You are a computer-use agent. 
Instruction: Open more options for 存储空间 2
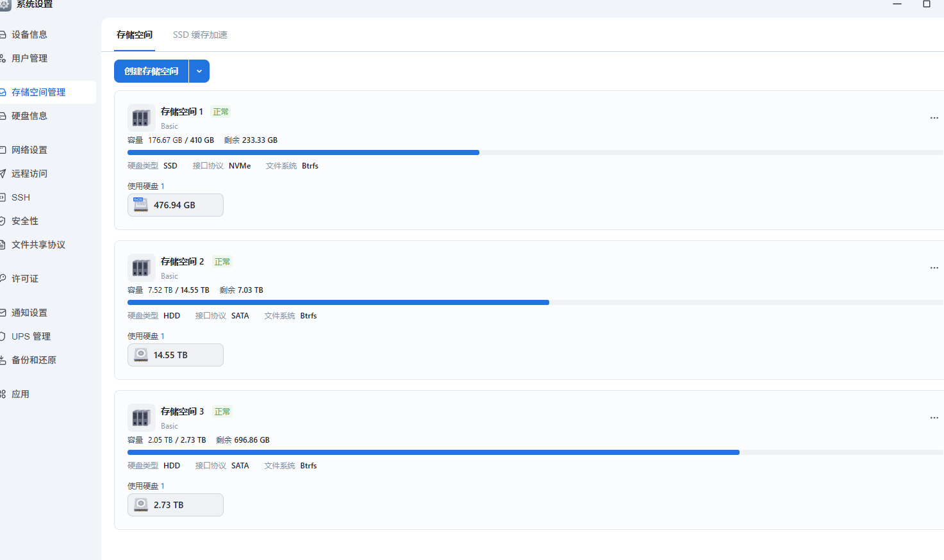(934, 268)
